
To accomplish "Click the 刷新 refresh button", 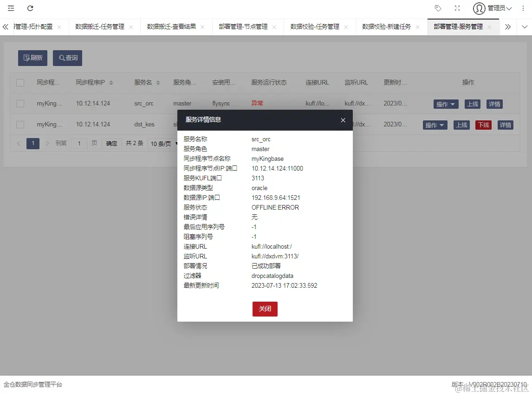I will point(32,58).
